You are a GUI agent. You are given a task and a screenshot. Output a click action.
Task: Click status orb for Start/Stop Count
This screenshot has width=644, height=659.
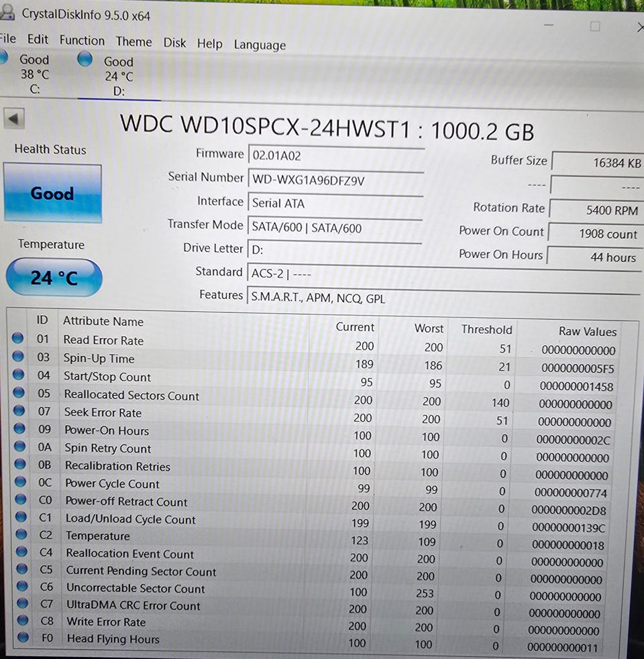pos(18,374)
